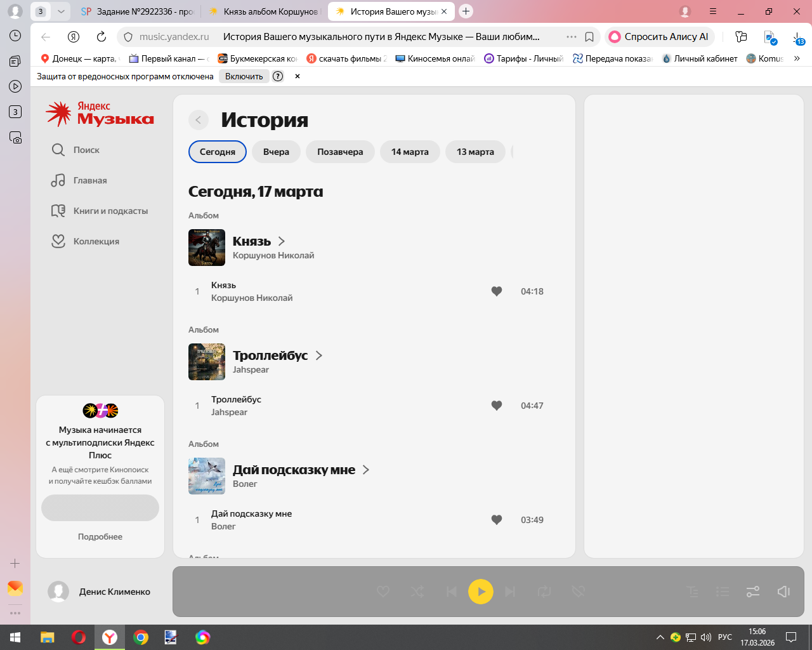Viewport: 812px width, 650px height.
Task: Toggle like heart for the Троллейбус track
Action: (497, 406)
